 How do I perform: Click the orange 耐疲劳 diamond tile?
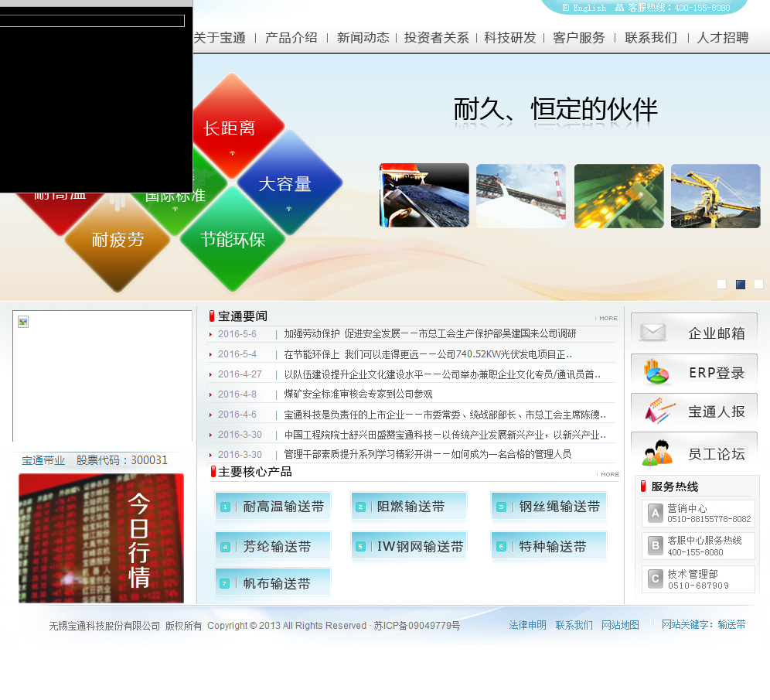pos(118,241)
